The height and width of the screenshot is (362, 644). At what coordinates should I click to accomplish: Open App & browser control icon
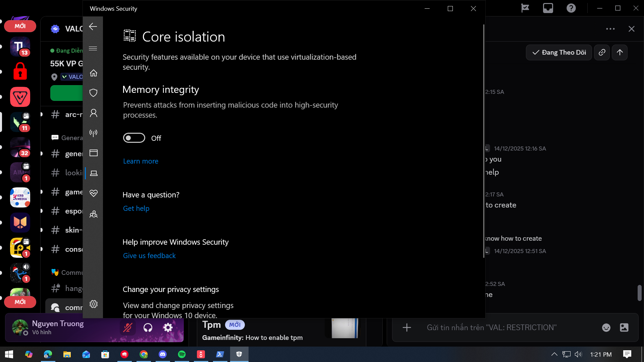(x=93, y=153)
